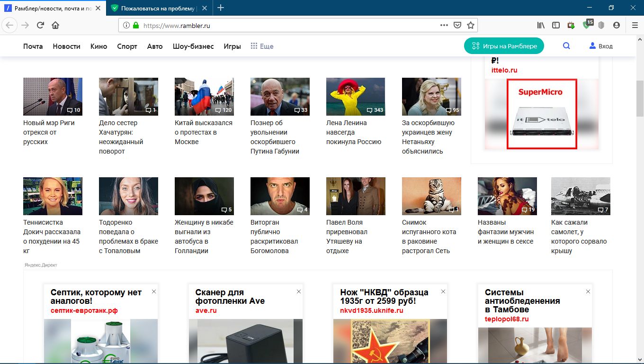Viewport: 644px width, 364px height.
Task: Go to Firefox home page
Action: click(x=55, y=25)
